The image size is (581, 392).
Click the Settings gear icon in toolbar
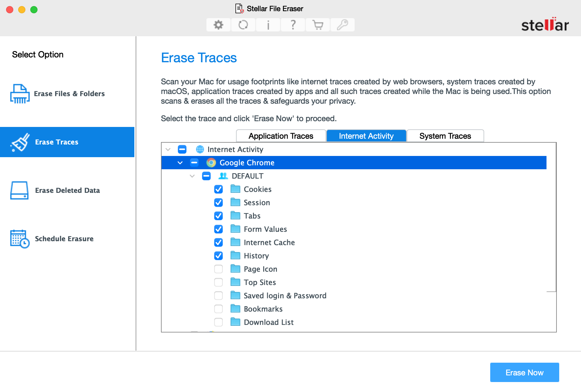click(x=218, y=24)
